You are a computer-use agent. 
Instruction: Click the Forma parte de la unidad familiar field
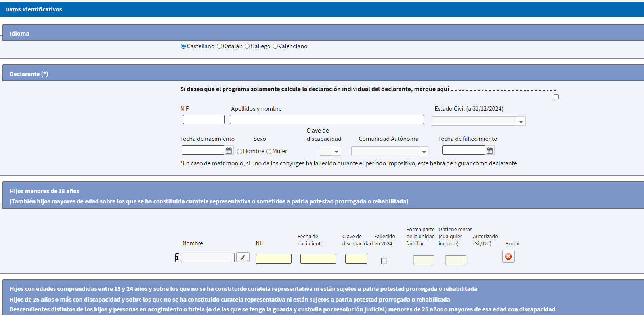423,260
